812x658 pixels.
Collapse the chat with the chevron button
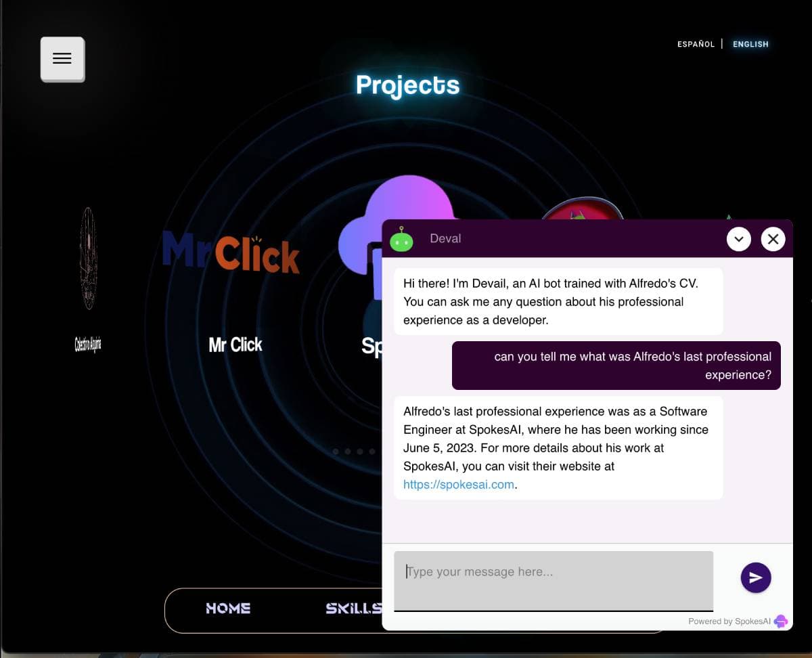pyautogui.click(x=738, y=239)
